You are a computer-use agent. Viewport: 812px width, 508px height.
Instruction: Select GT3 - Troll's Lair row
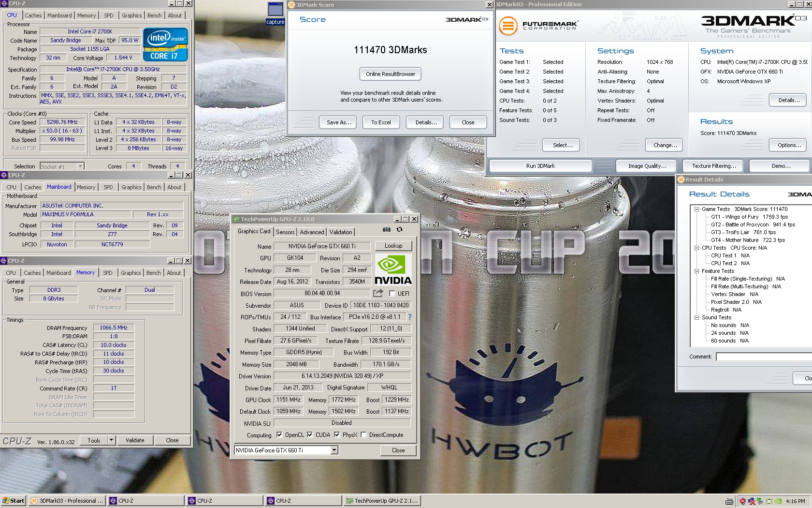click(x=743, y=232)
